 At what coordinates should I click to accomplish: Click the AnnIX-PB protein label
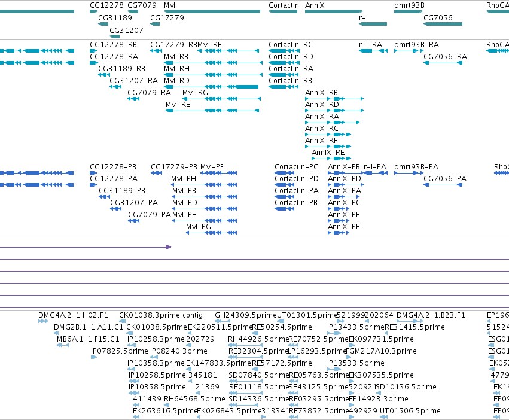344,167
